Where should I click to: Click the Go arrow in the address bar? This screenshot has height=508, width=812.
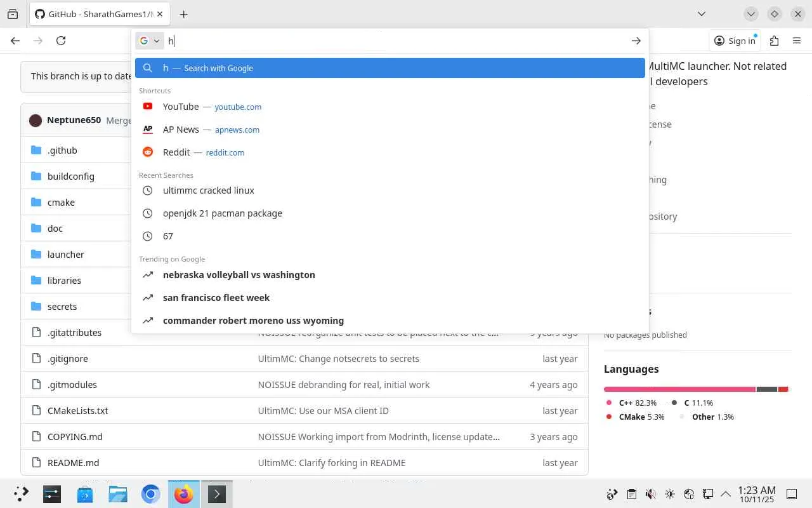(x=636, y=41)
